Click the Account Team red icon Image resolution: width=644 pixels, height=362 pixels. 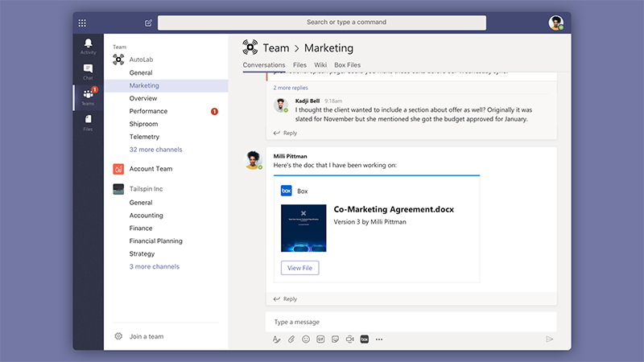point(118,169)
